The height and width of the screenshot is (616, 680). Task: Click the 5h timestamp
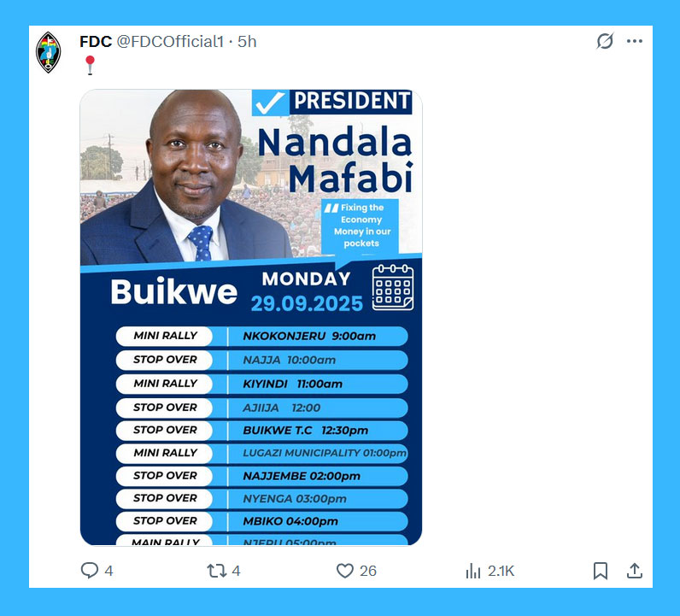[247, 42]
